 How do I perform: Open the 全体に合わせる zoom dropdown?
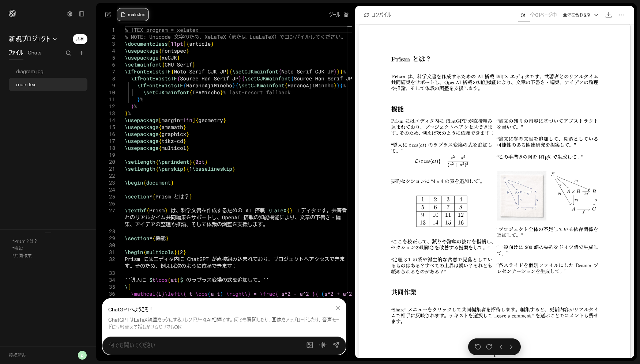point(580,15)
